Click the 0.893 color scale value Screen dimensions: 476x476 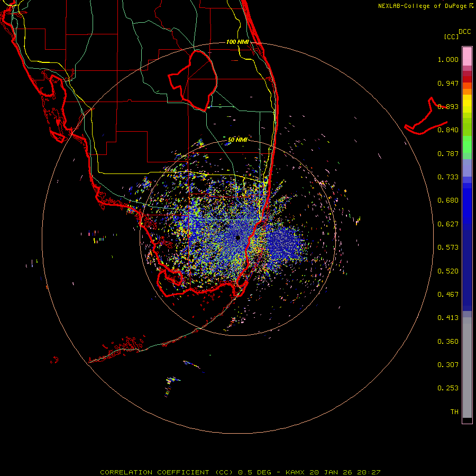coord(448,106)
